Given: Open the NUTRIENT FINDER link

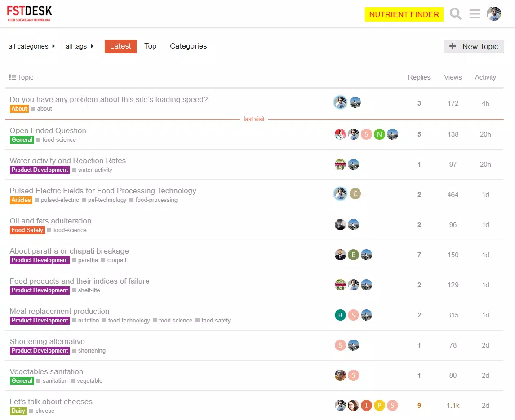Looking at the screenshot, I should point(404,14).
